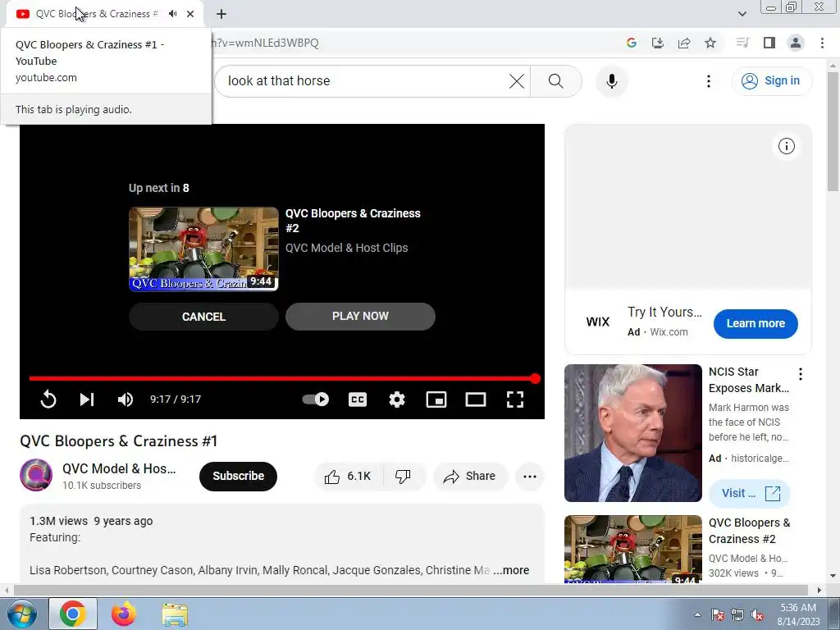The image size is (840, 630).
Task: Open the NCIS Star thumbnail
Action: click(632, 433)
